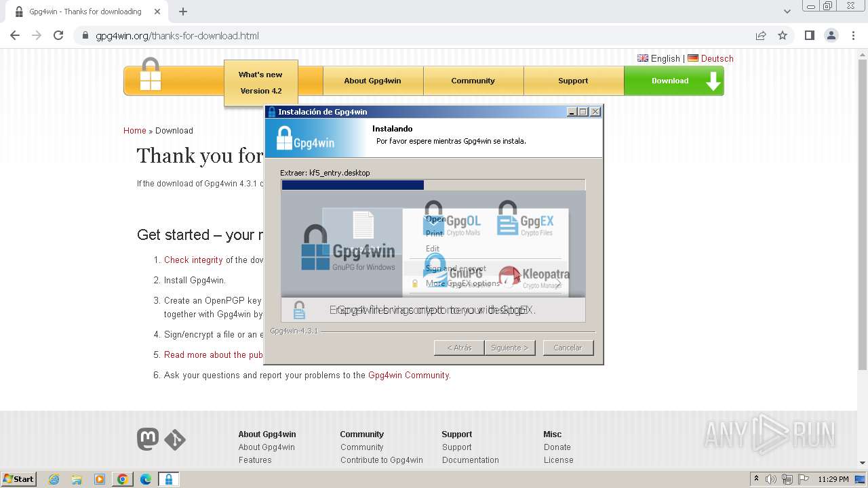Screen dimensions: 868x488
Task: View site information padlock in address bar
Action: tap(85, 36)
